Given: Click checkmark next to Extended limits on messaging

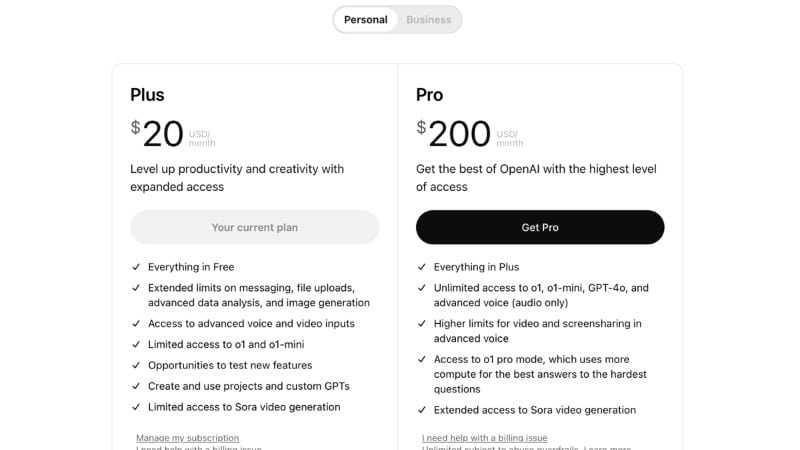Looking at the screenshot, I should coord(136,288).
